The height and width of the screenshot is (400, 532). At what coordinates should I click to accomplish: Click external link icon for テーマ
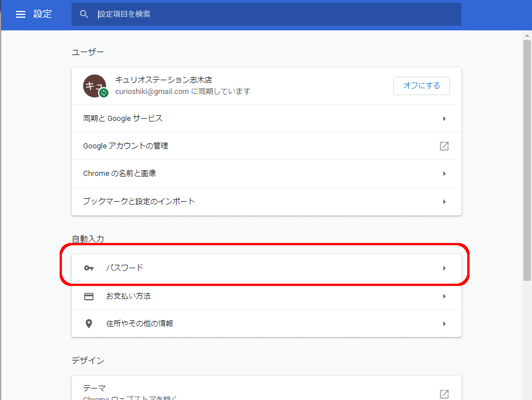[x=444, y=394]
